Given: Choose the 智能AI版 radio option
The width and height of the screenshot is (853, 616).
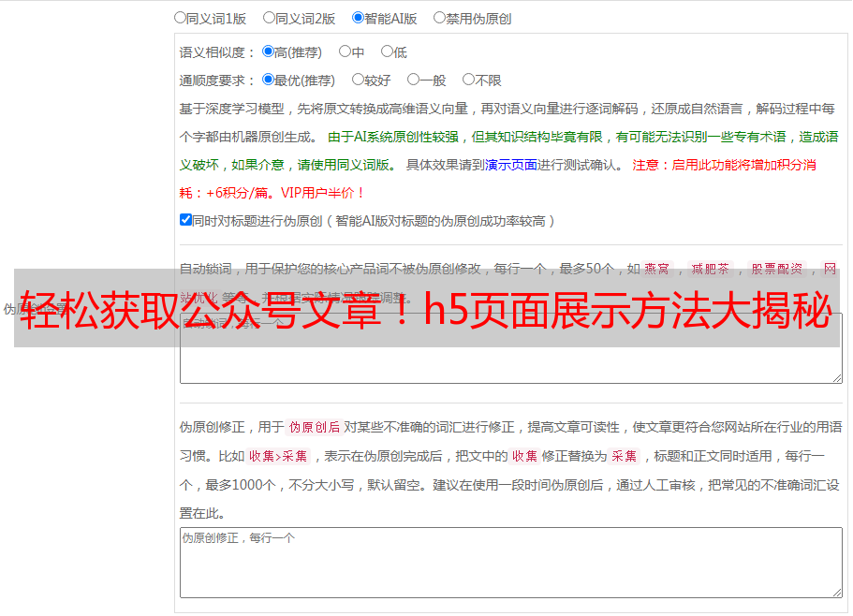Looking at the screenshot, I should click(358, 18).
